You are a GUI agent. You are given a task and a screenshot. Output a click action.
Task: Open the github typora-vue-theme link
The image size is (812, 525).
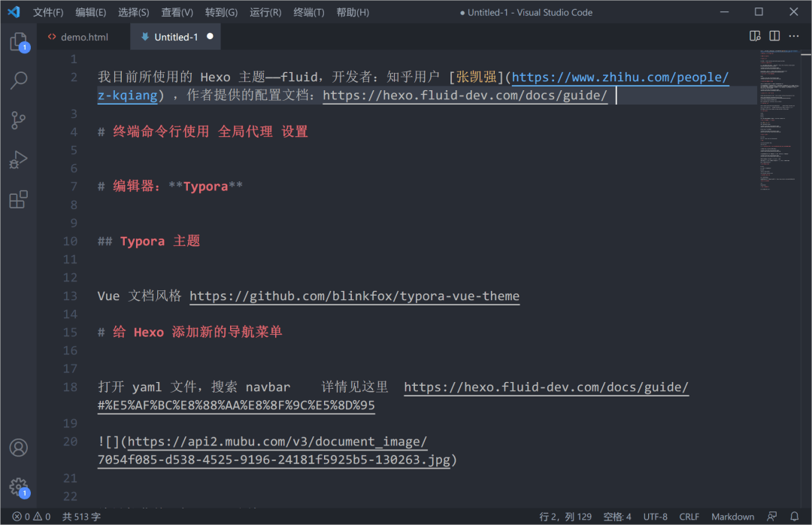pos(354,296)
